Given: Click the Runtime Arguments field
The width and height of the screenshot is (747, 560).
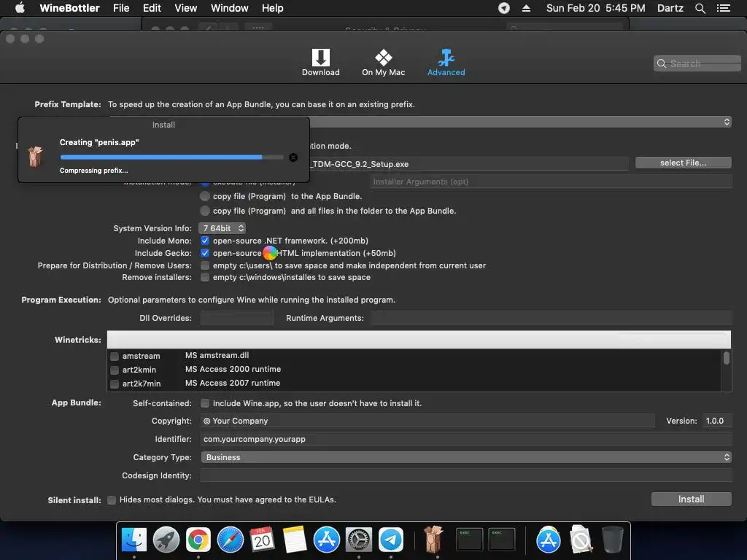Looking at the screenshot, I should click(551, 318).
